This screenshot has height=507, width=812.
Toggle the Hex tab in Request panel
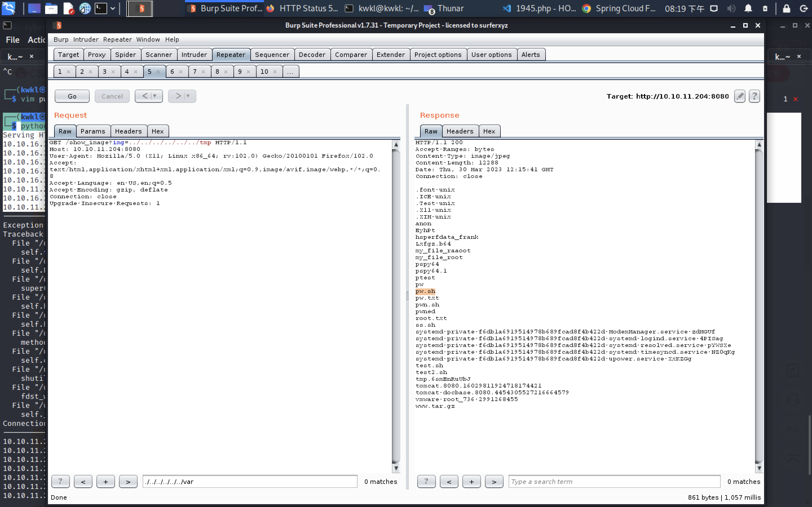point(157,131)
